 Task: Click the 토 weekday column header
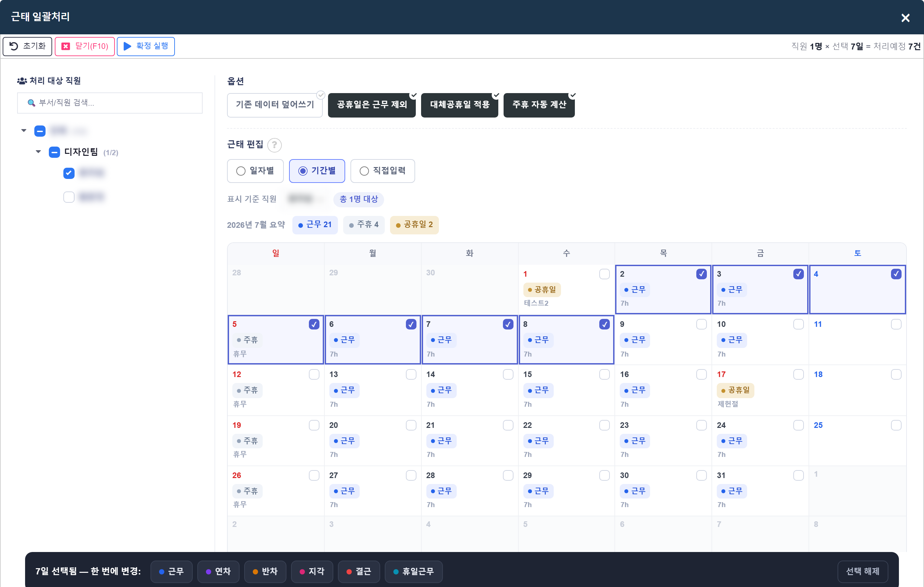click(858, 253)
